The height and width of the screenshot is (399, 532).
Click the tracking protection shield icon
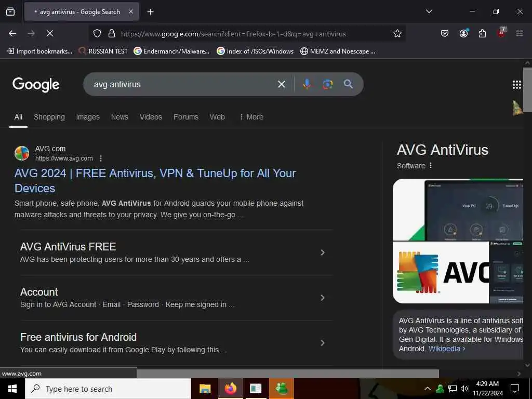click(97, 34)
